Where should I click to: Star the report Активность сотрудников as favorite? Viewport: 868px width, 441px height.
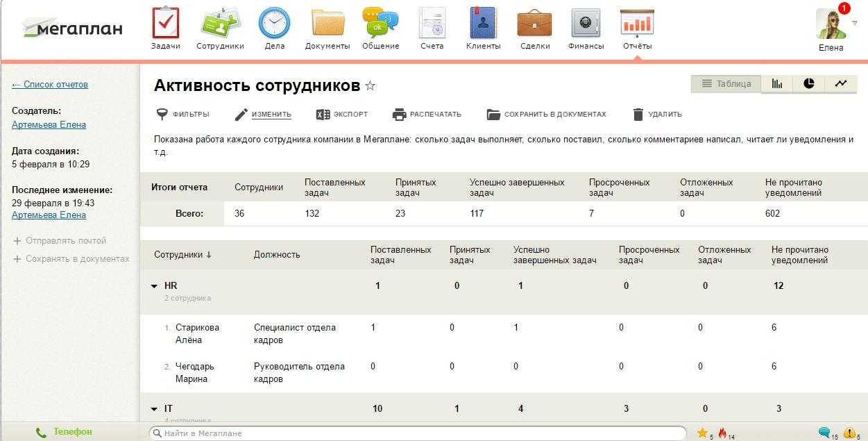coord(371,86)
